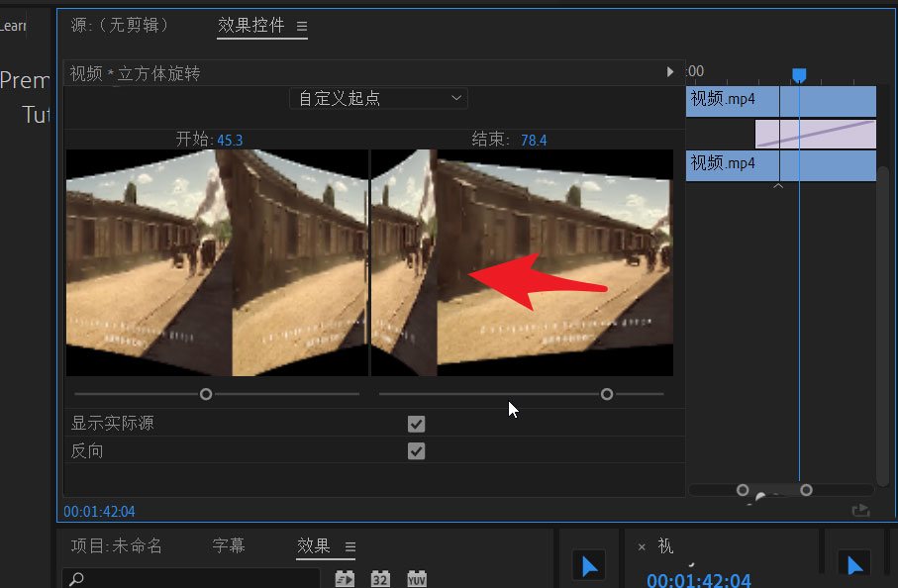Image resolution: width=898 pixels, height=588 pixels.
Task: Disable the 反向 checkbox
Action: click(416, 450)
